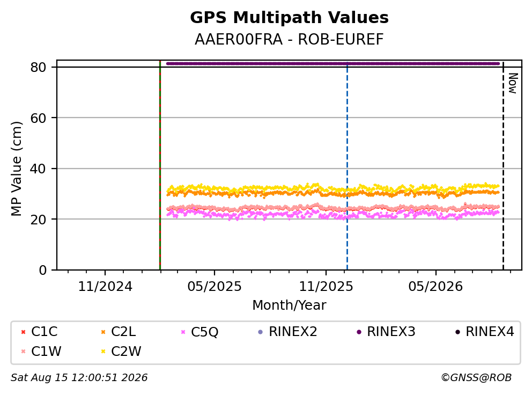Select the C5Q legend label
Screen dimensions: 532x394
click(204, 332)
